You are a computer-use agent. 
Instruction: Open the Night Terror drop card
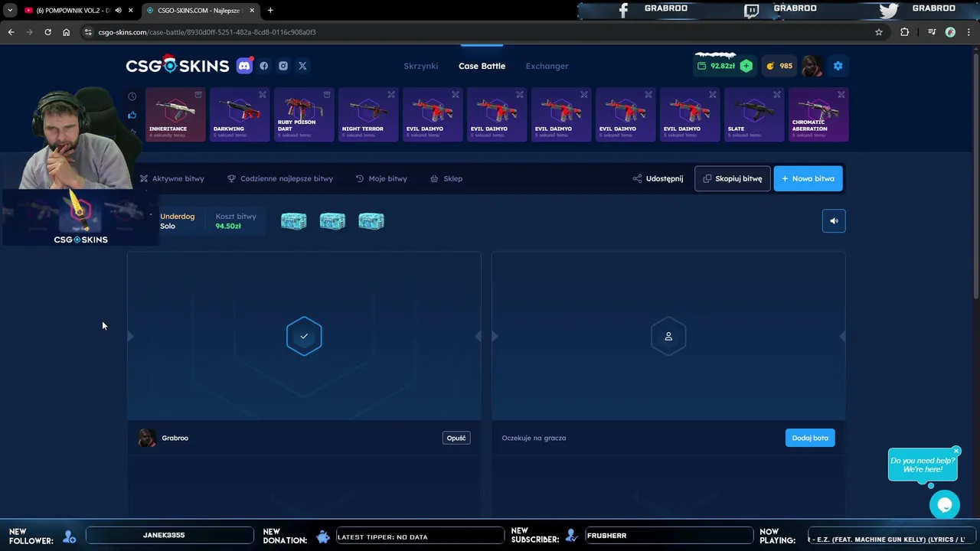pos(368,115)
